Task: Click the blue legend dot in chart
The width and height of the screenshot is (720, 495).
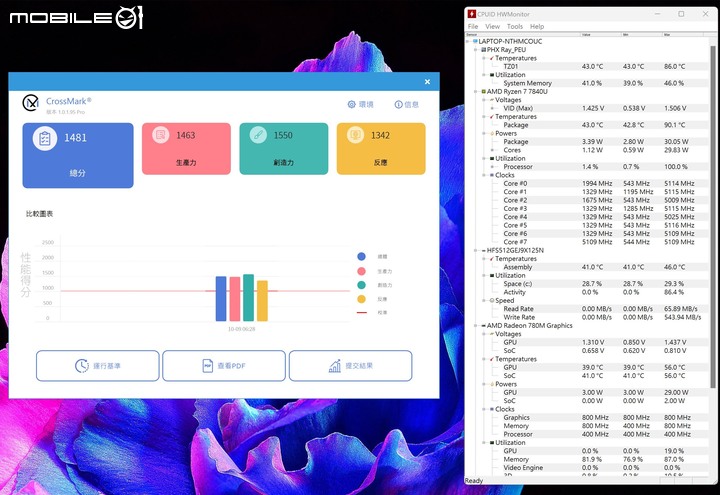Action: tap(361, 256)
